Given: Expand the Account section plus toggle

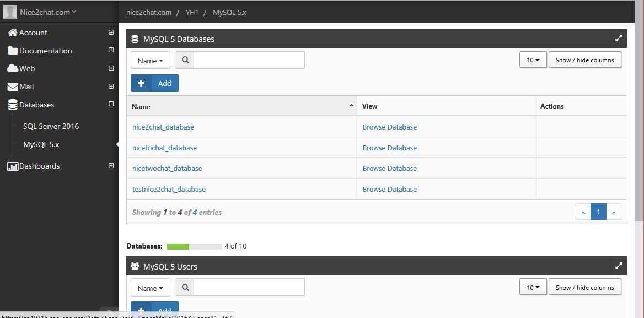Looking at the screenshot, I should click(111, 32).
